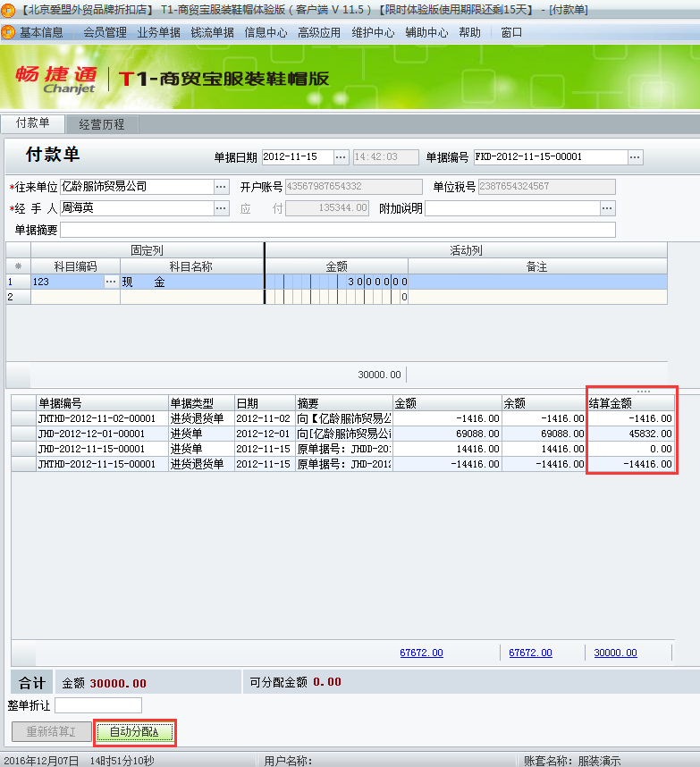The height and width of the screenshot is (767, 700).
Task: Click the application icon in title bar
Action: pos(7,10)
